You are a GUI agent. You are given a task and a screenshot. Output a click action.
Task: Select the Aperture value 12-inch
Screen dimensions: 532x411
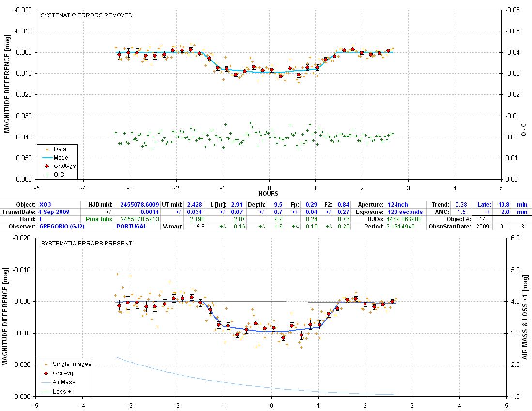click(x=397, y=205)
